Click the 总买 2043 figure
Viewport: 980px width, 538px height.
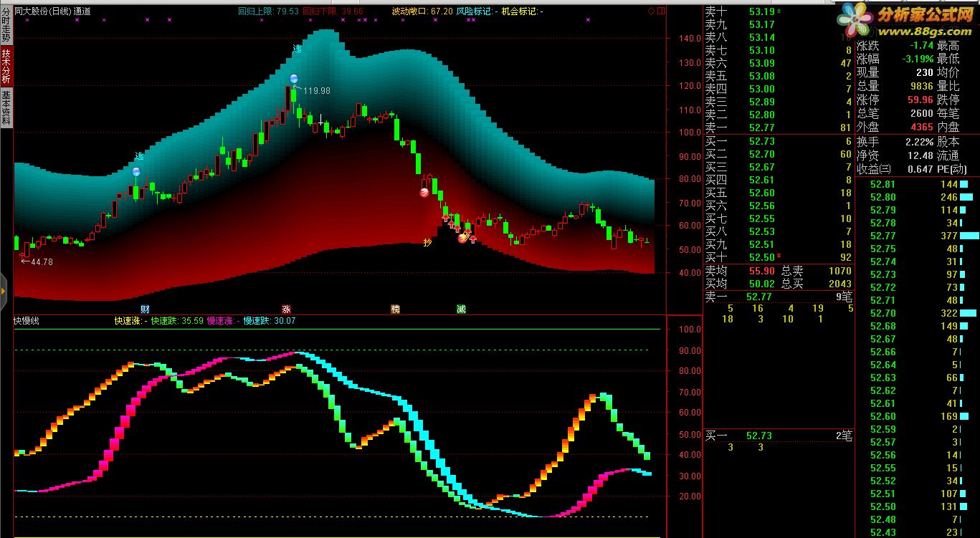(x=840, y=284)
